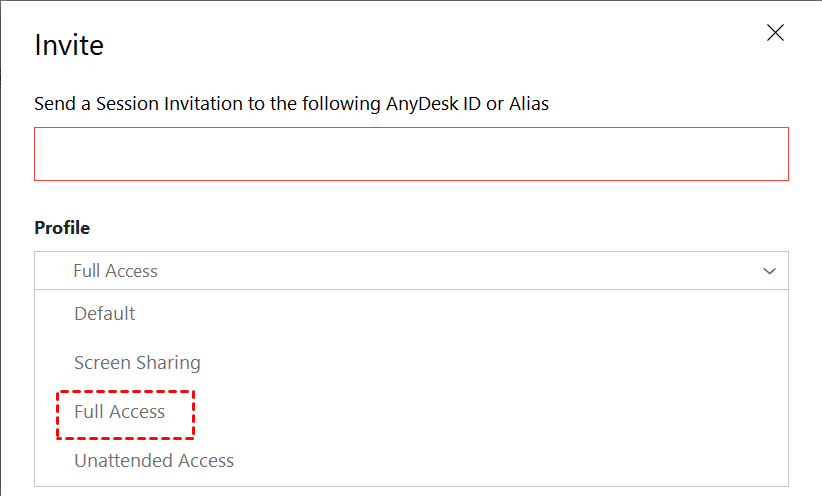Click the bold Profile label
Image resolution: width=822 pixels, height=496 pixels.
[x=62, y=228]
